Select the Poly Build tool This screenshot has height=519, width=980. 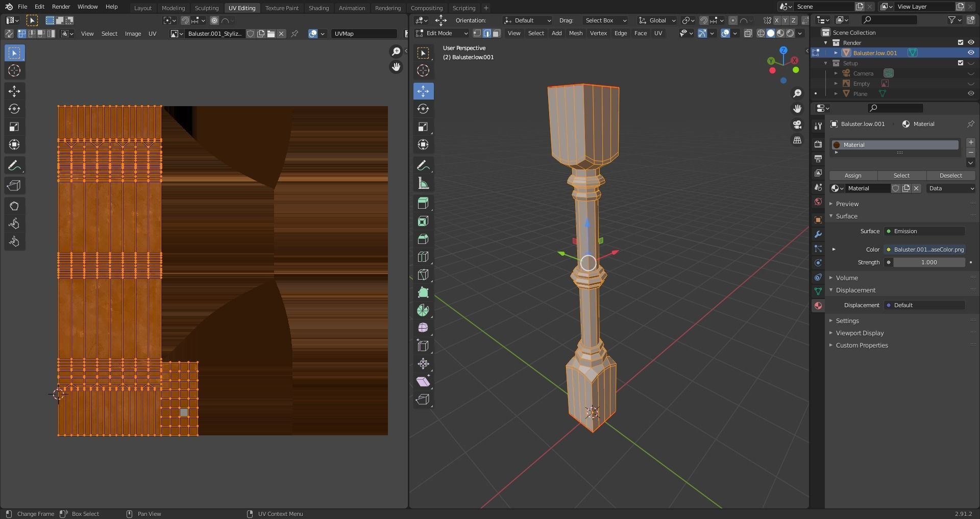(x=423, y=292)
